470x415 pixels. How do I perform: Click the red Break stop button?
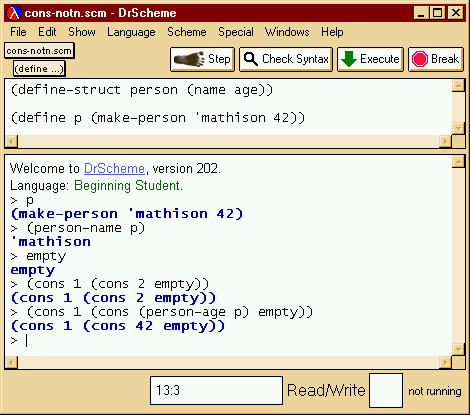436,59
